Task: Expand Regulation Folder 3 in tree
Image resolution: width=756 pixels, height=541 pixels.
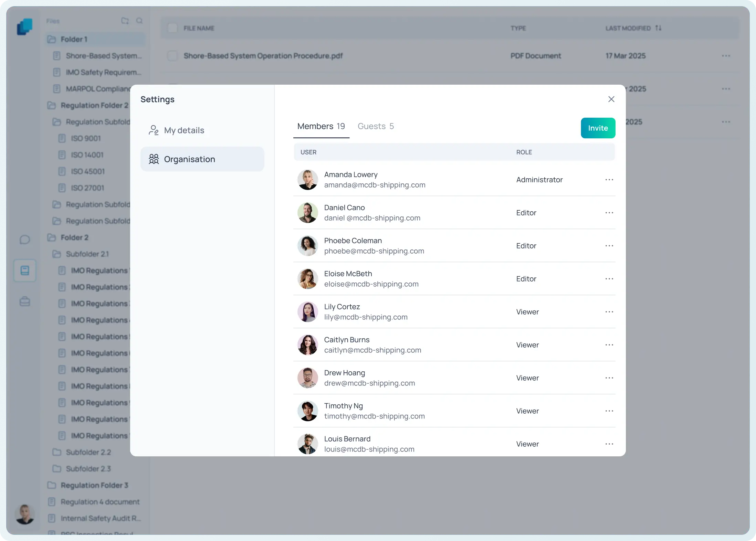Action: [x=88, y=485]
